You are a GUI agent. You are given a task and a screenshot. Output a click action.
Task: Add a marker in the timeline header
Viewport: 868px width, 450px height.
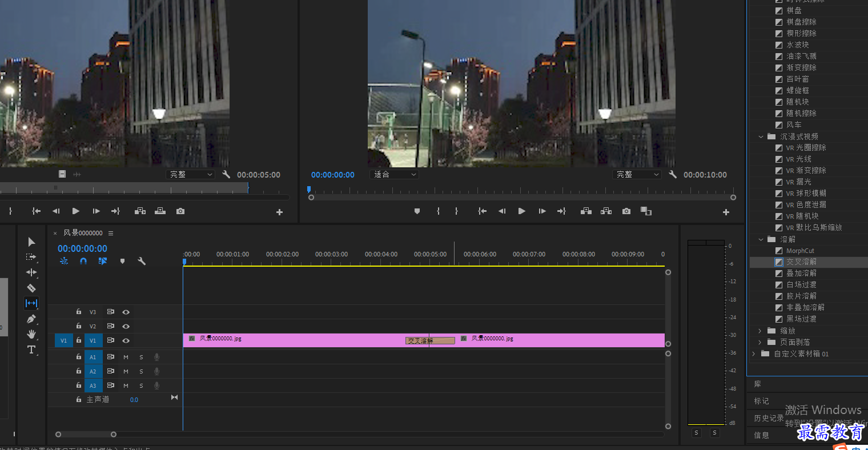(x=122, y=261)
